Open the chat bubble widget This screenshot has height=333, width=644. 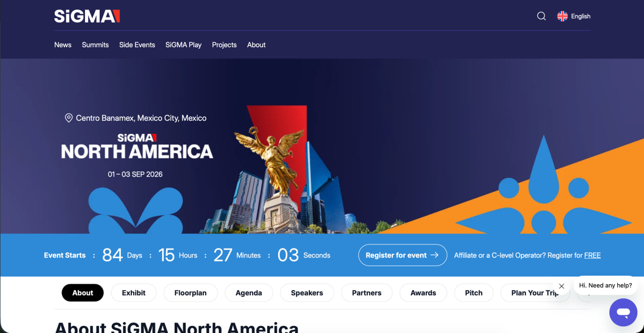623,312
